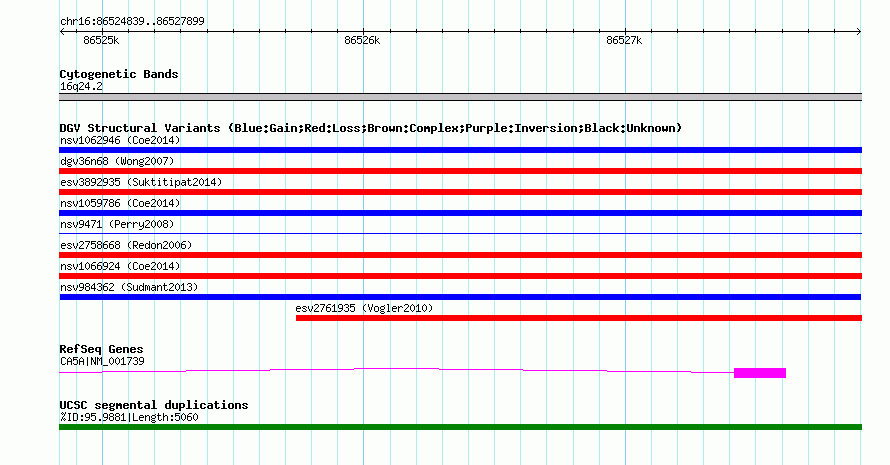The width and height of the screenshot is (890, 465).
Task: Click the chr16:86524839..86527899 coordinates label
Action: tap(132, 22)
